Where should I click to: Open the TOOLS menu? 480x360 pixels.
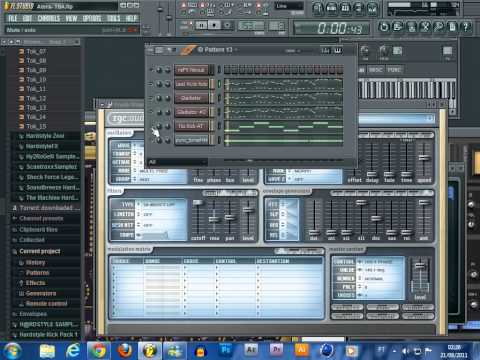113,18
